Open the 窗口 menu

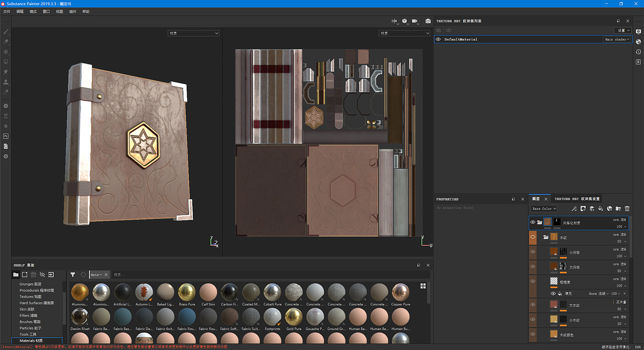[46, 11]
